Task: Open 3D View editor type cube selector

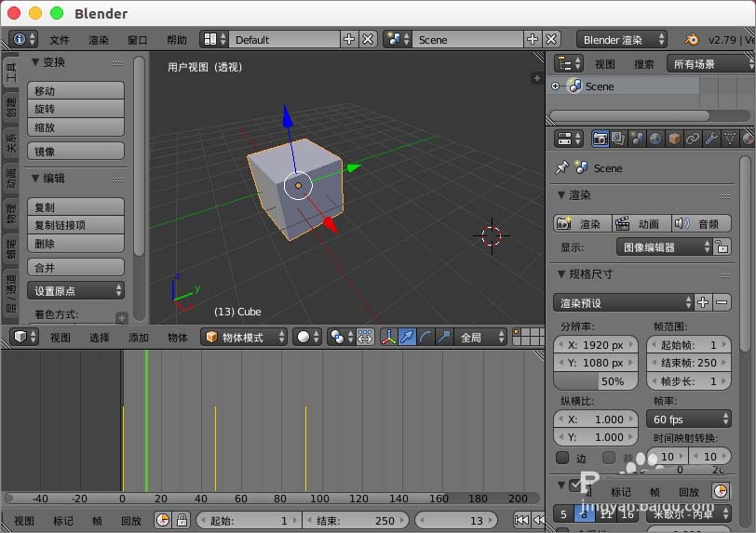Action: coord(24,337)
